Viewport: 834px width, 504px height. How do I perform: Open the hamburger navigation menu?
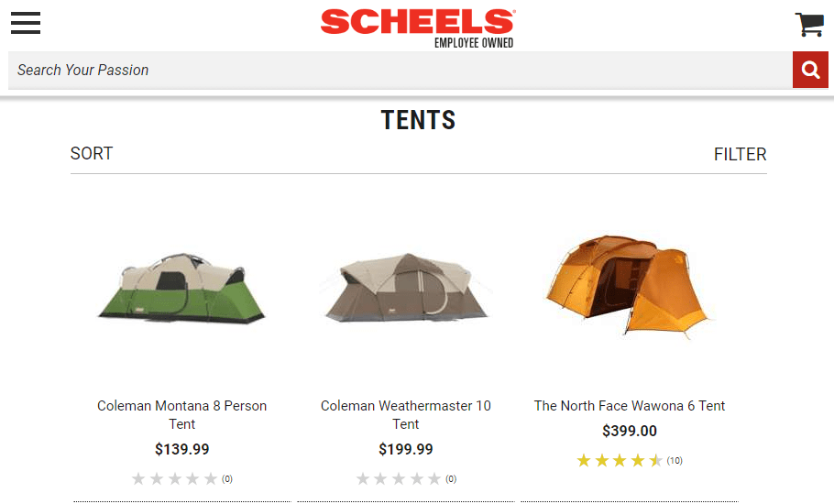point(26,23)
